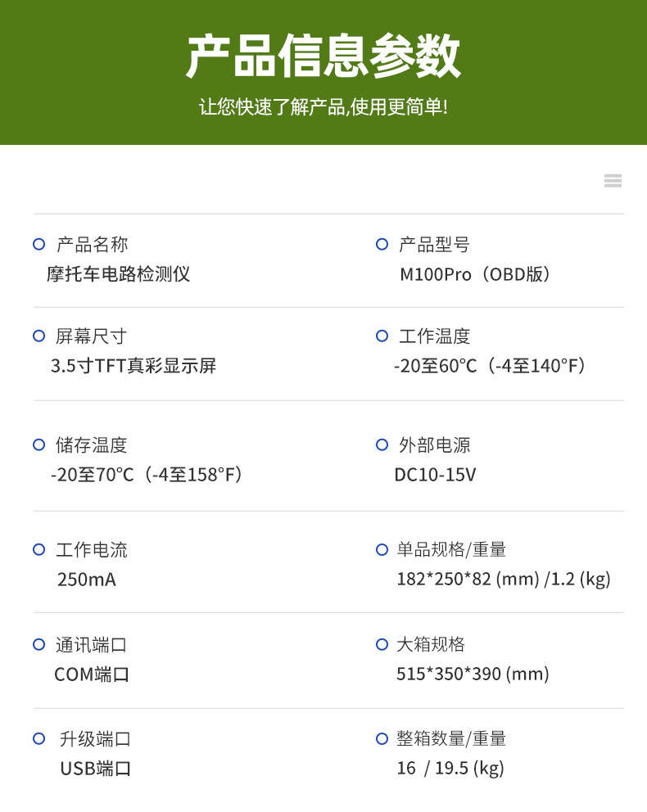Select the circle marker beside 储存温度
The height and width of the screenshot is (812, 647).
pos(38,444)
